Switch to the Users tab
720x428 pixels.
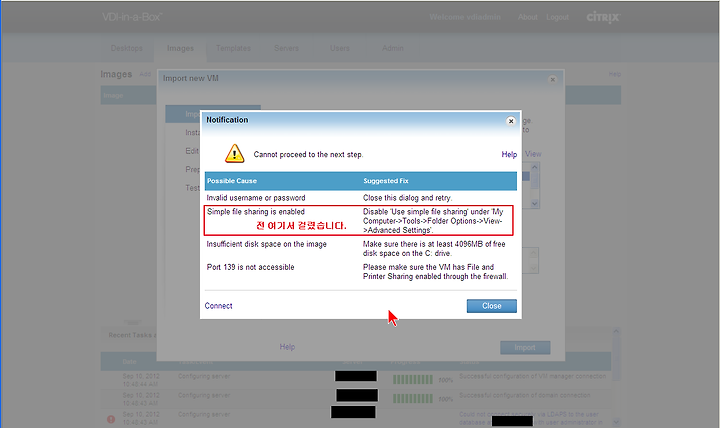340,48
